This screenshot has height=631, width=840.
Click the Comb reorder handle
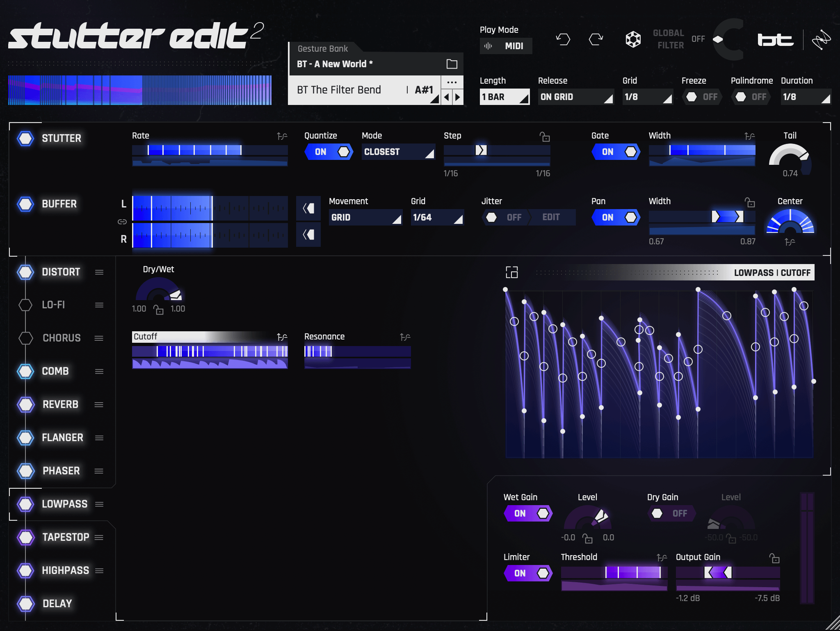[99, 371]
